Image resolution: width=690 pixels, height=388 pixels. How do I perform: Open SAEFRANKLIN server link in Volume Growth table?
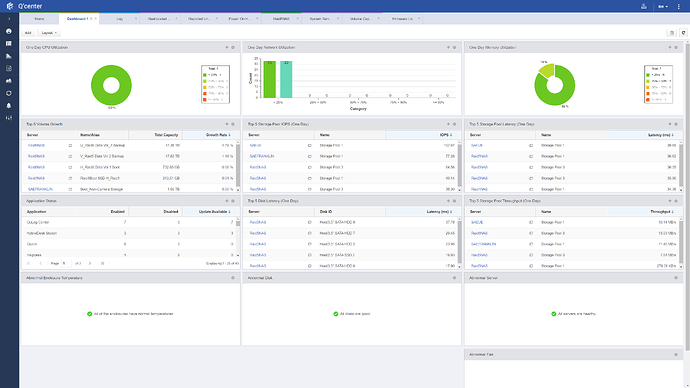(40, 189)
